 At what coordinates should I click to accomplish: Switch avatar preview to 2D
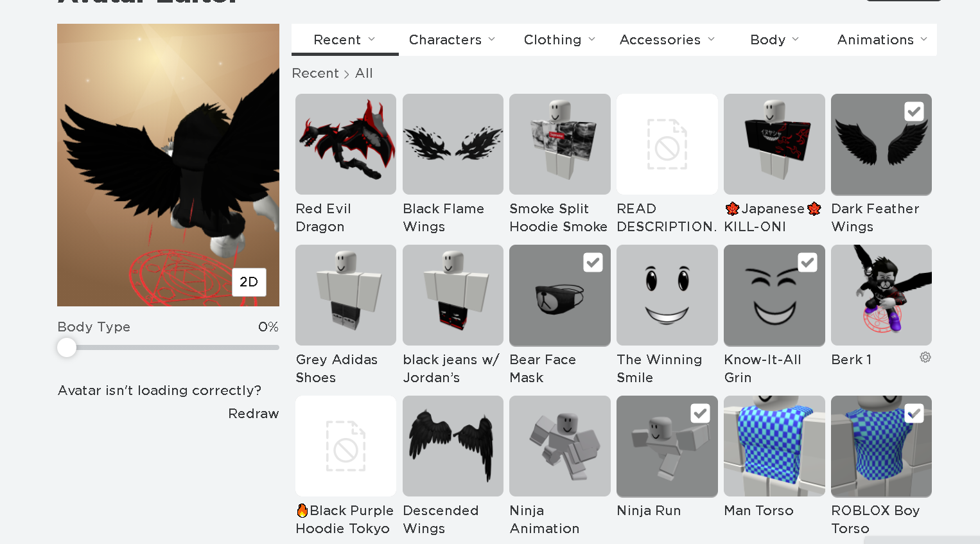click(249, 282)
